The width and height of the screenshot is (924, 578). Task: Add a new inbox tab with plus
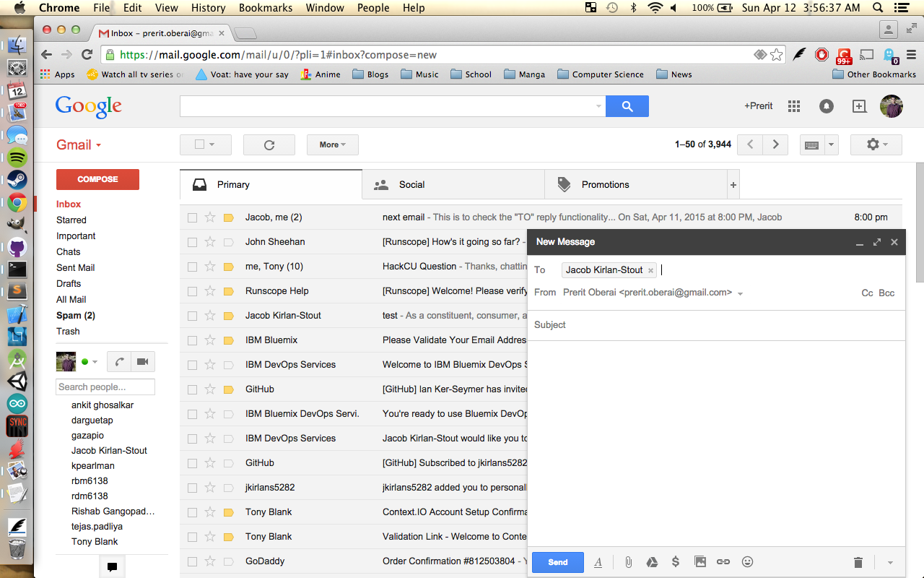click(x=733, y=185)
